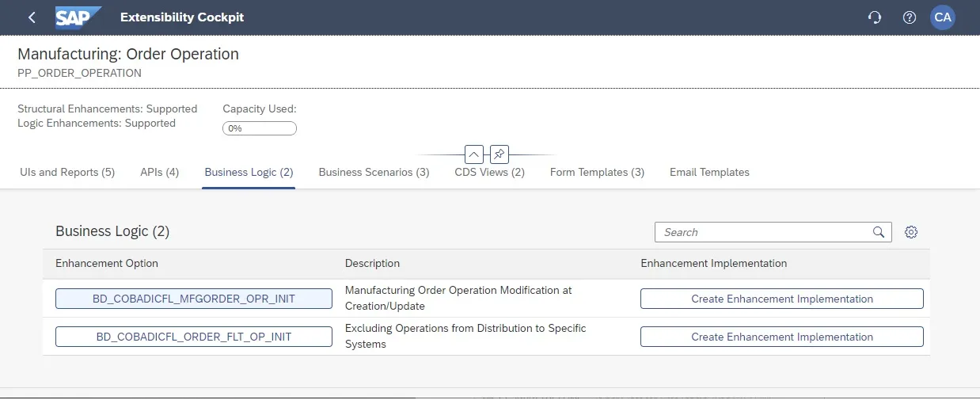Click the SAP logo
The width and height of the screenshot is (980, 400).
click(x=78, y=17)
